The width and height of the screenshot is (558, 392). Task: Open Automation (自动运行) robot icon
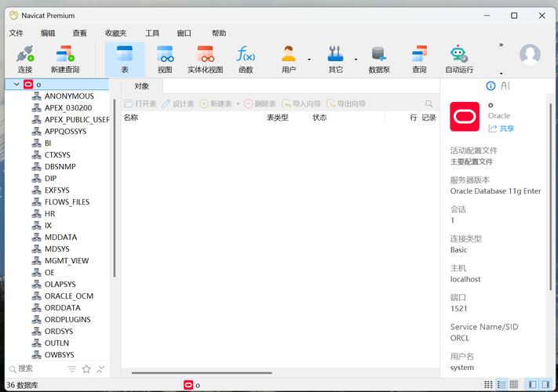459,54
